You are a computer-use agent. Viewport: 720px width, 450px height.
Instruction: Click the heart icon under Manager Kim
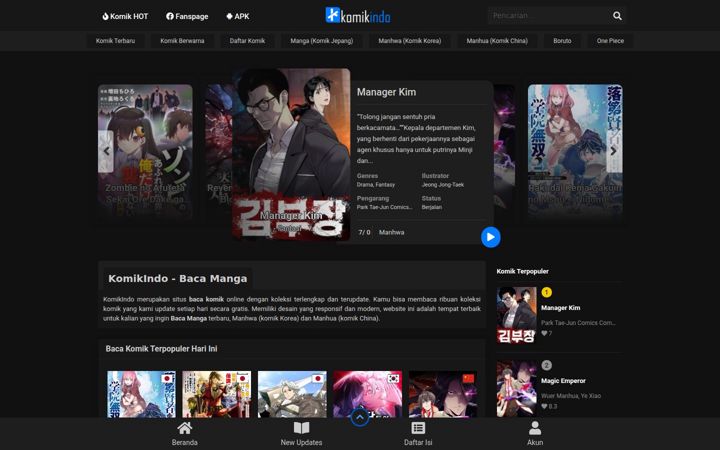[x=544, y=333]
